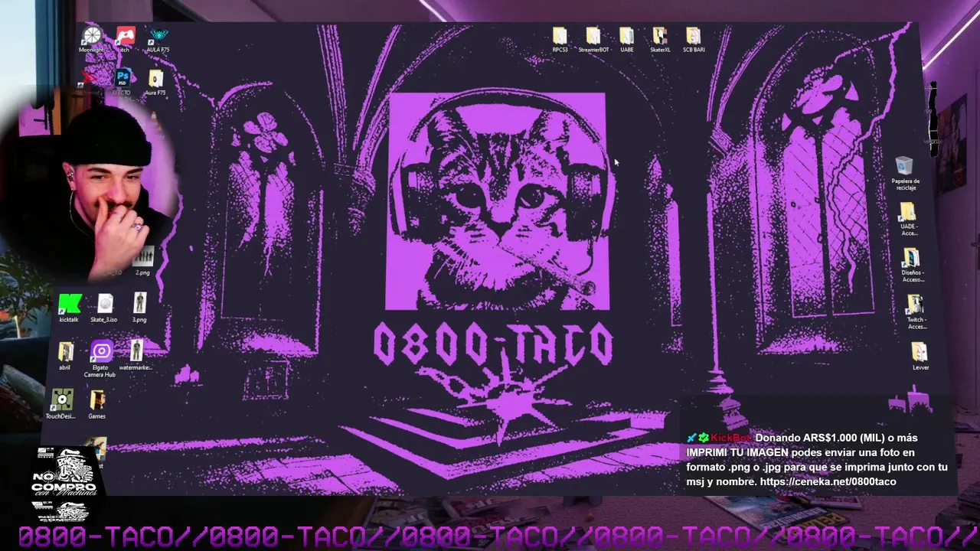
Task: Open the Games folder
Action: click(x=96, y=404)
